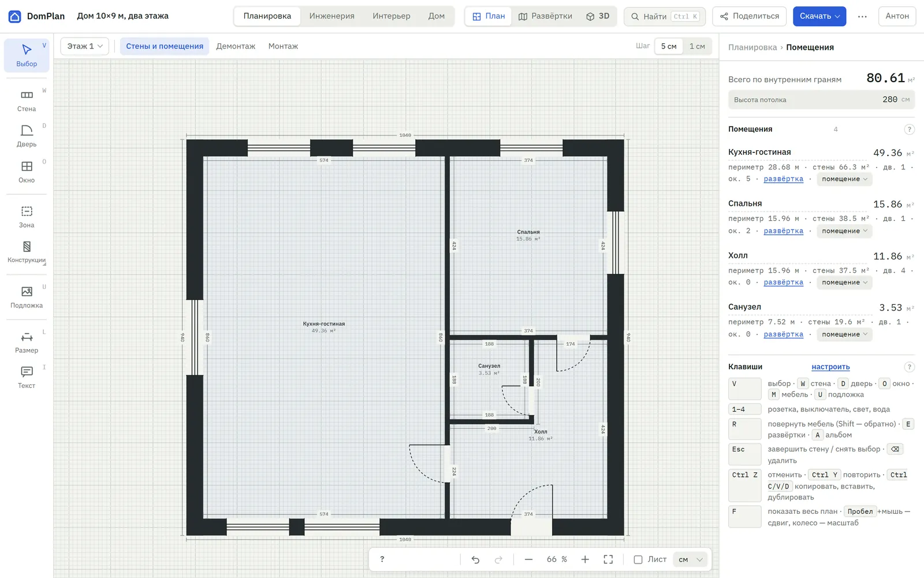Screen dimensions: 924x578
Task: Open помещение dropdown for Спальня
Action: point(844,231)
